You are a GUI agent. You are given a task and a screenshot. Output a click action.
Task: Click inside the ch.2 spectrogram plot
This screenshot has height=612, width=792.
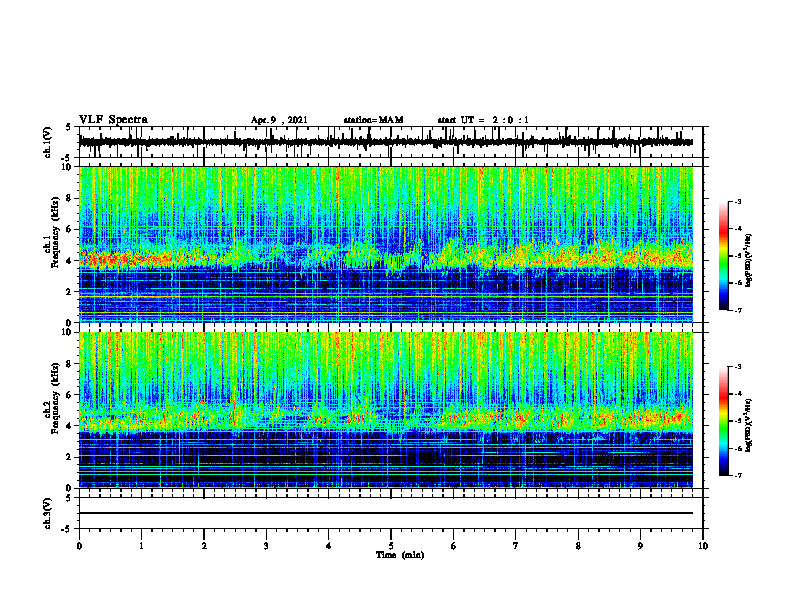point(385,410)
